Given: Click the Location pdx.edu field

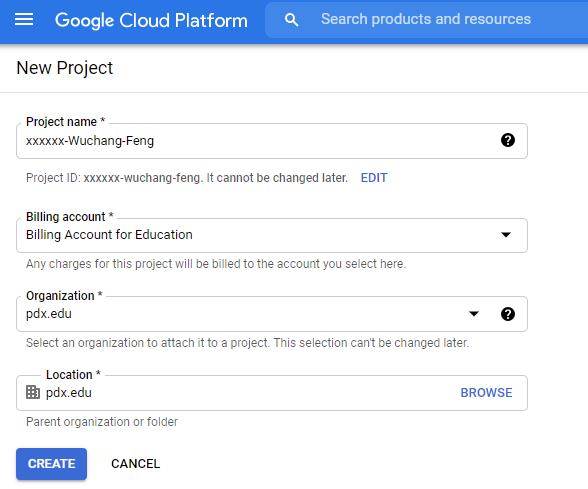Looking at the screenshot, I should (272, 393).
